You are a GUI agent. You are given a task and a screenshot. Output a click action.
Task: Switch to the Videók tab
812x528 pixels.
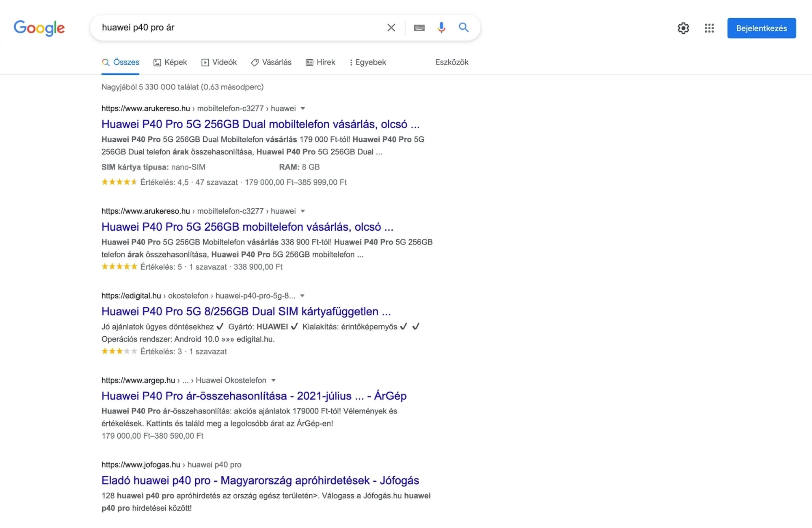[x=219, y=62]
